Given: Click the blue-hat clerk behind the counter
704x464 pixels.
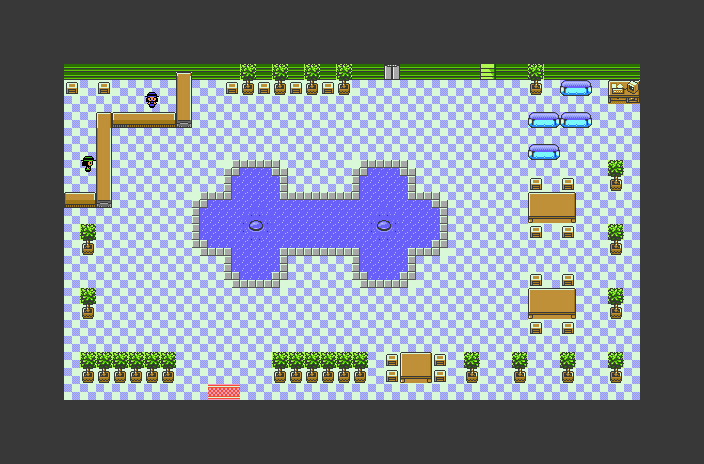Looking at the screenshot, I should point(152,99).
